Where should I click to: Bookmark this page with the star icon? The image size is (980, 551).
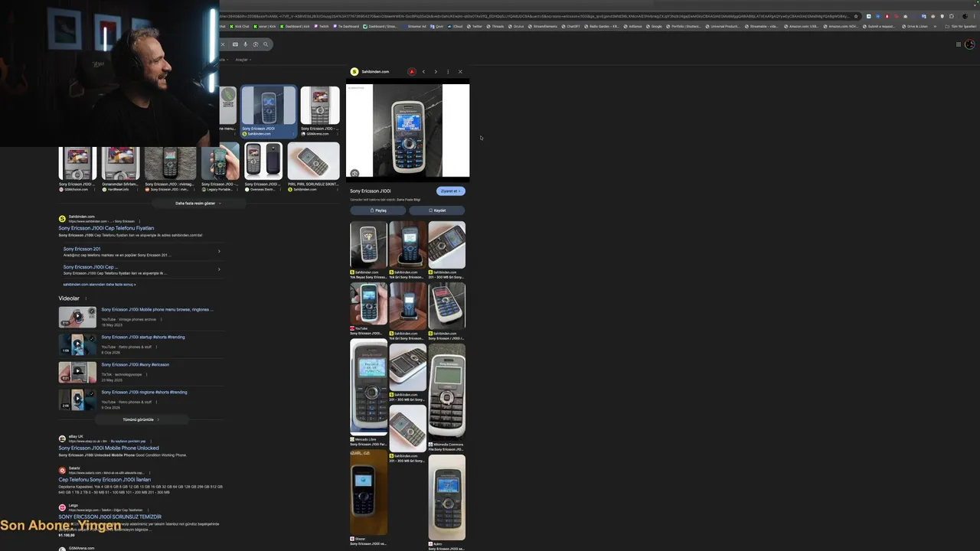tap(856, 16)
